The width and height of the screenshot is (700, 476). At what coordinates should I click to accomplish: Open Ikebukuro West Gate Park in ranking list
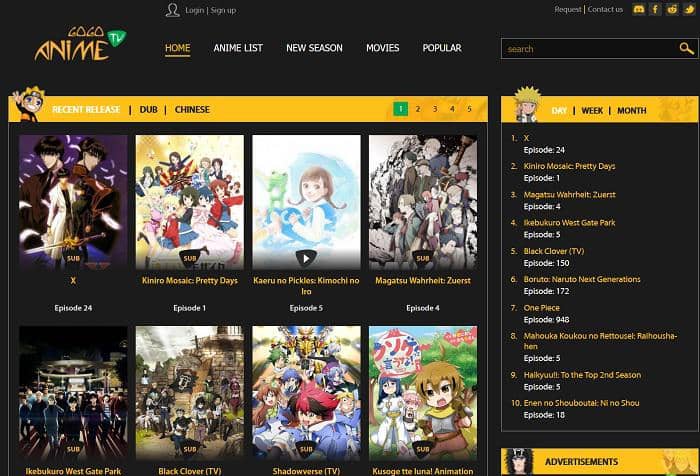click(569, 223)
